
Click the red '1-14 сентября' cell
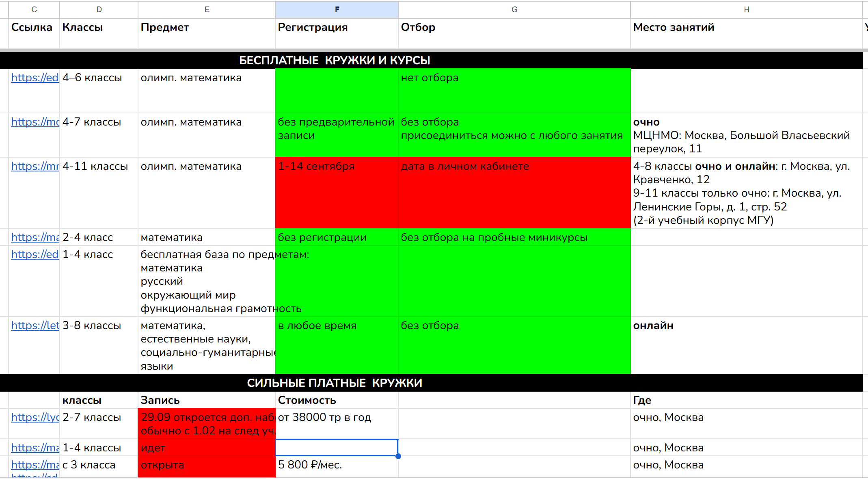[x=337, y=193]
